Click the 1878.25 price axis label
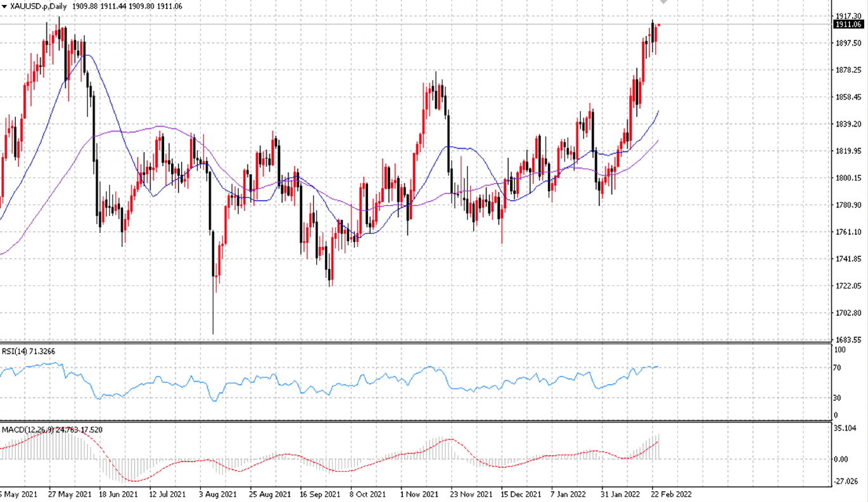 pos(848,70)
